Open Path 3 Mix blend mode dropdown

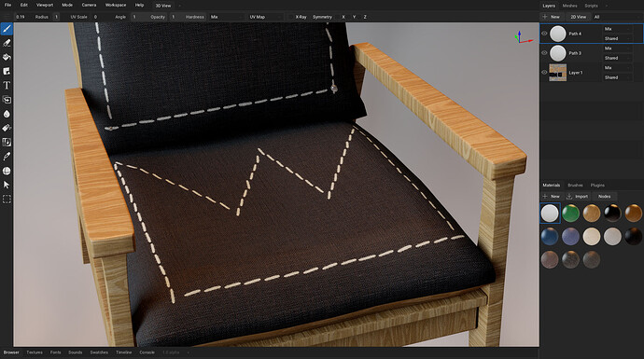coord(617,48)
